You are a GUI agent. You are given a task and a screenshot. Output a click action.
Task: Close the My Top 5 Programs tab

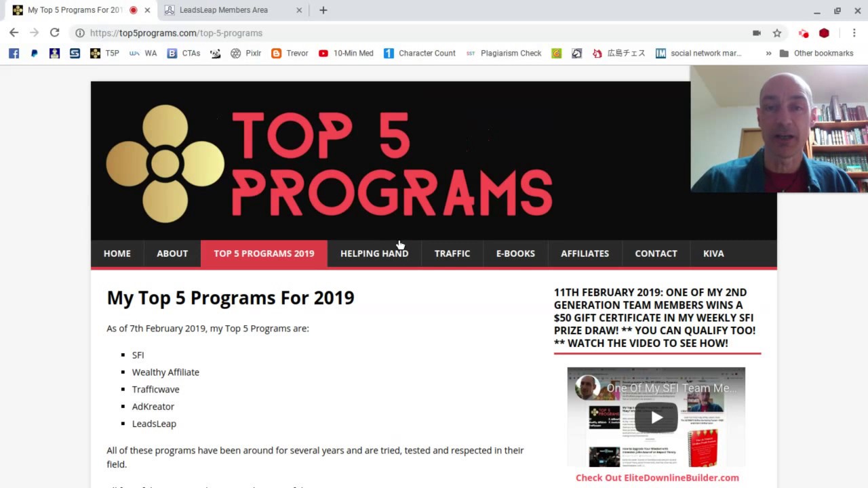tap(147, 10)
